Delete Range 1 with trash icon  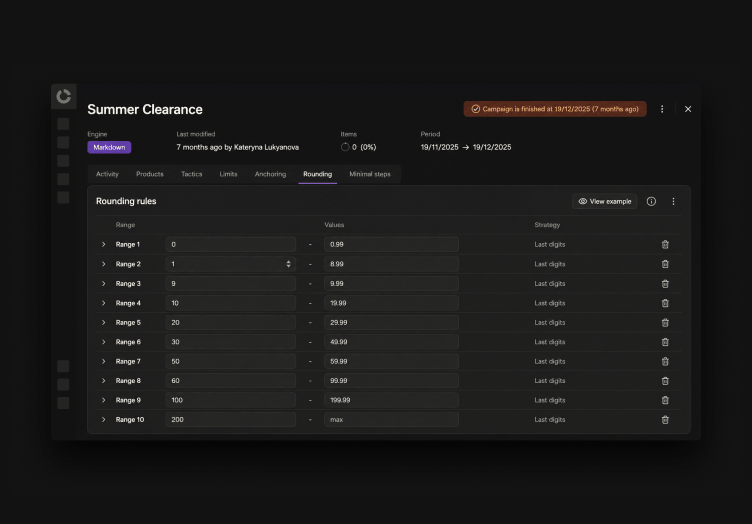[x=665, y=245]
